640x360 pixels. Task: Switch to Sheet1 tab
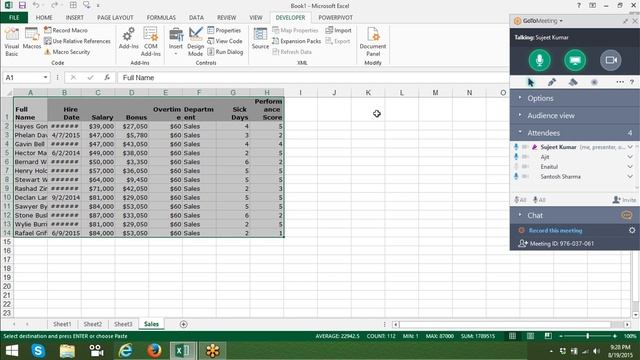coord(62,324)
